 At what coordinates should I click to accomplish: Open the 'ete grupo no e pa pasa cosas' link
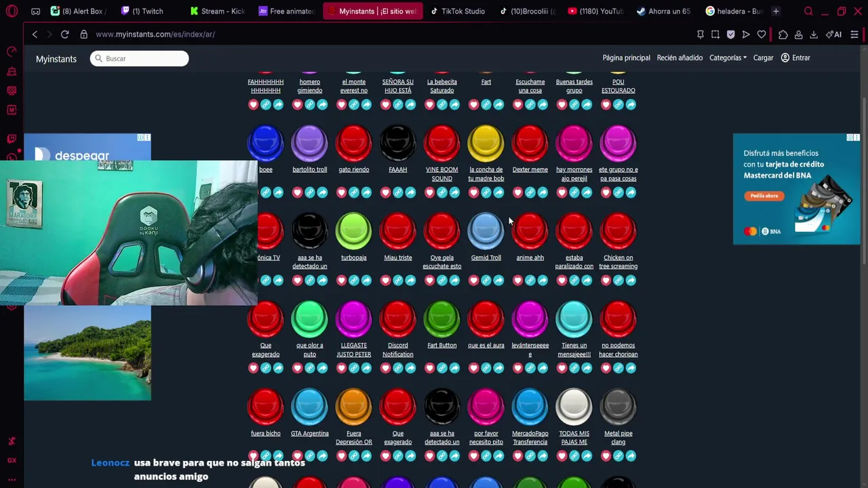pyautogui.click(x=618, y=174)
